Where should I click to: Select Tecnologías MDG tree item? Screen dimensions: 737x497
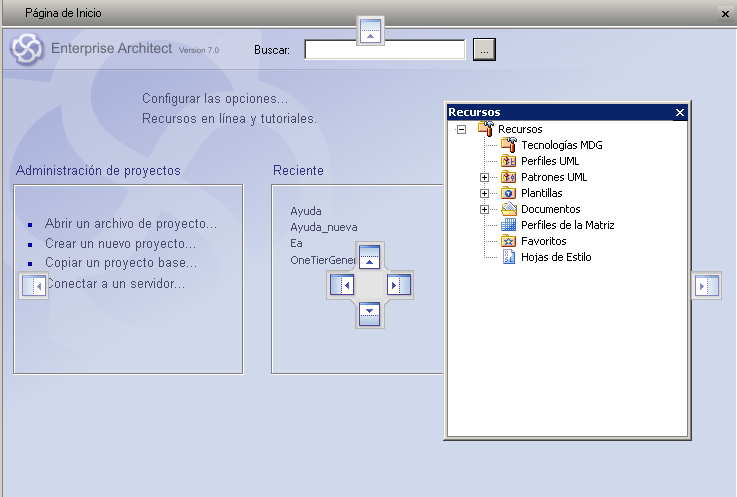coord(562,145)
